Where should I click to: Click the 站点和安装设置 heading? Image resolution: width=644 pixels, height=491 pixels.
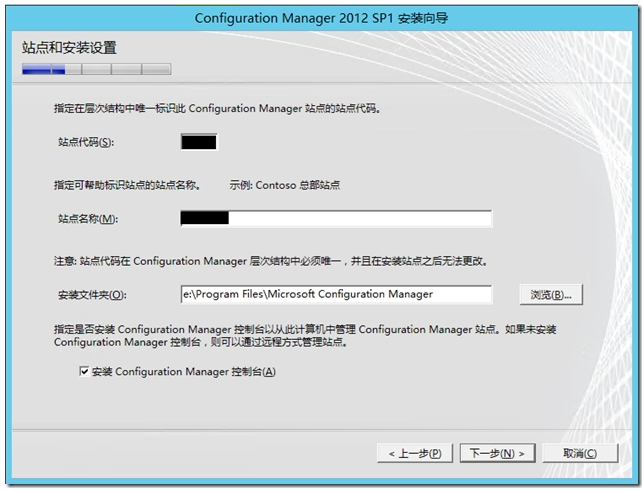70,47
